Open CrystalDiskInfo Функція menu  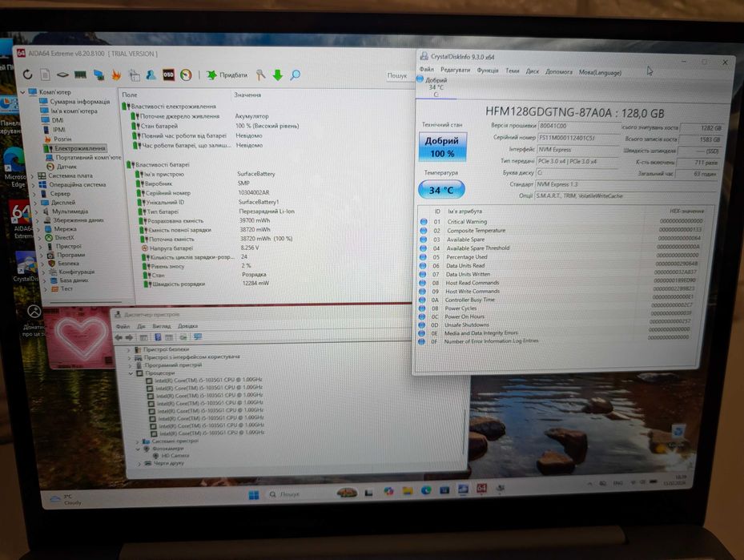487,71
